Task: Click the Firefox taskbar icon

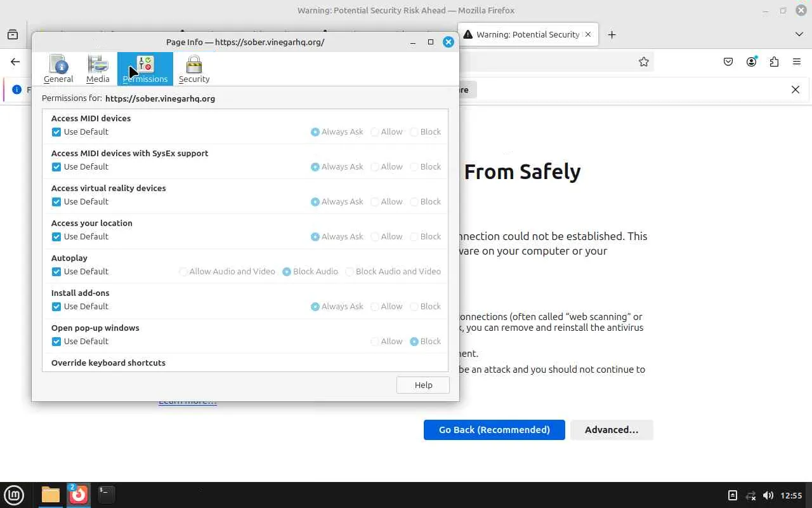Action: [x=78, y=495]
